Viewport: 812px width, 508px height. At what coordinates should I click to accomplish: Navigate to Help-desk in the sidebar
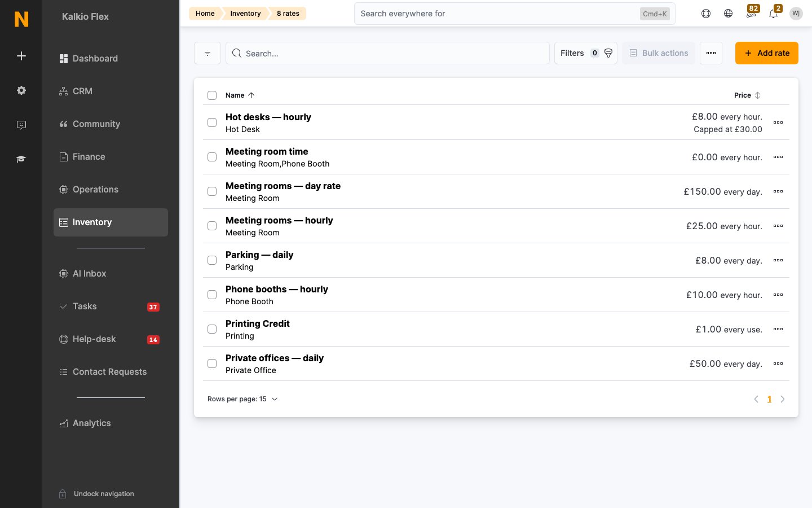111,339
